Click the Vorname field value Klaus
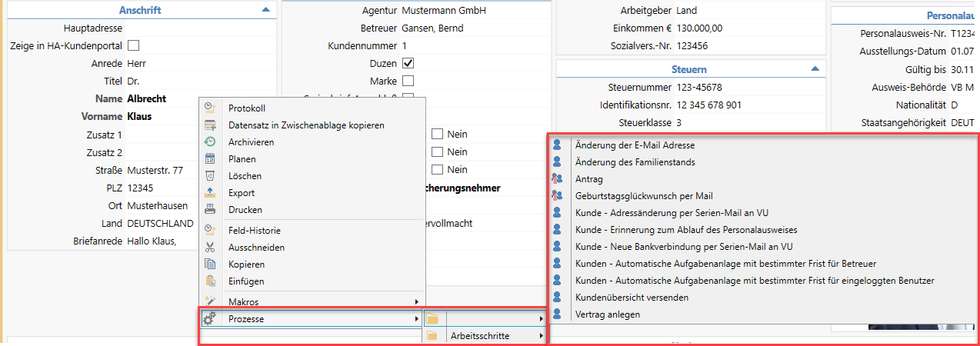 (139, 117)
